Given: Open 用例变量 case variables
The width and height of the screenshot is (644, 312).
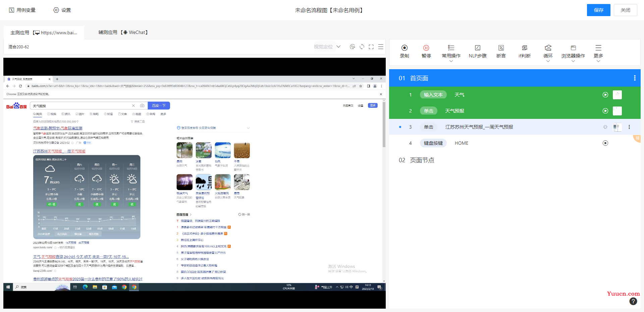Looking at the screenshot, I should tap(22, 10).
